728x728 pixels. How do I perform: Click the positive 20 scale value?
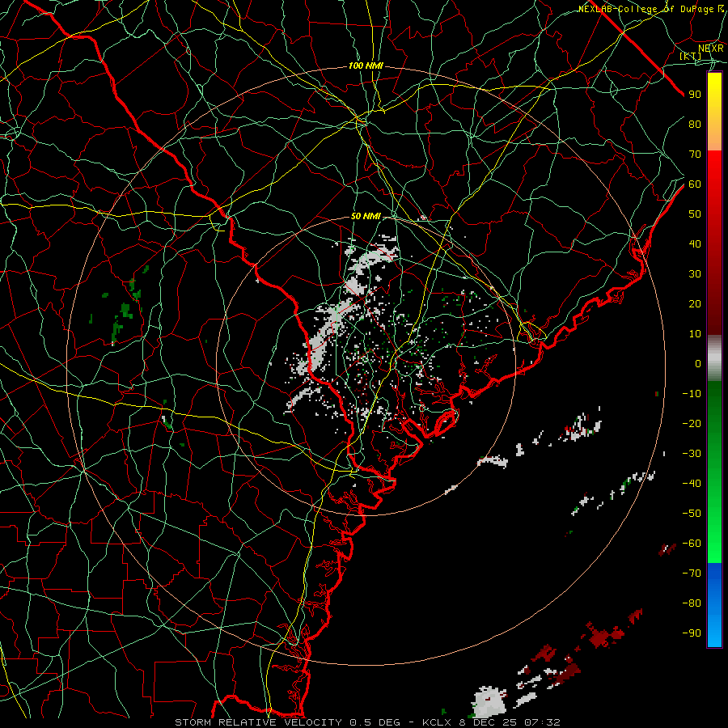point(695,304)
